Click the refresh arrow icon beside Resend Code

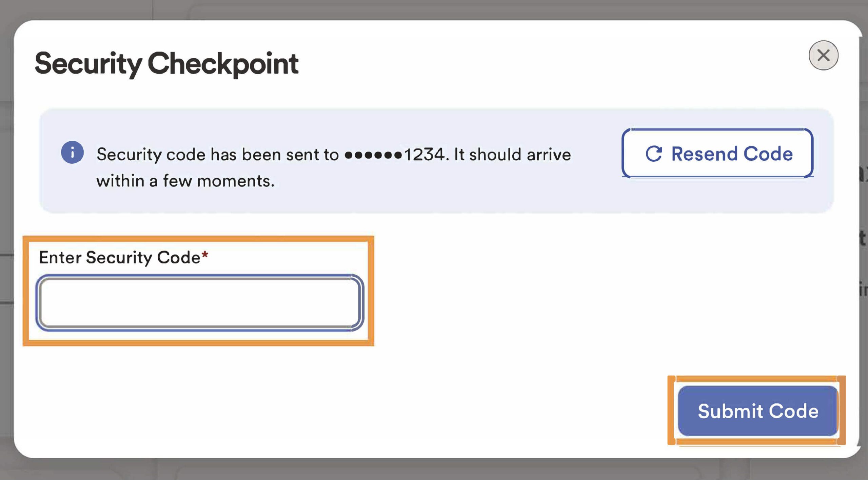click(x=653, y=154)
